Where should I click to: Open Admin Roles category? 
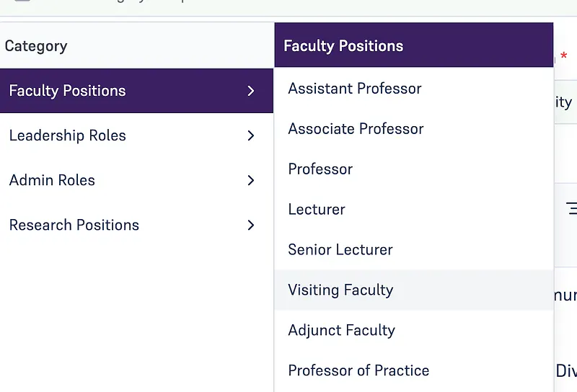(136, 180)
